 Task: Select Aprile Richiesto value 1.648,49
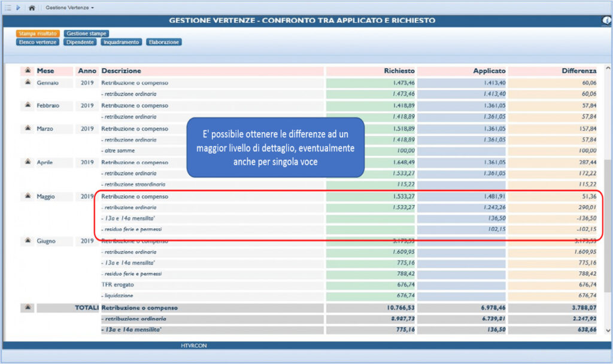403,162
